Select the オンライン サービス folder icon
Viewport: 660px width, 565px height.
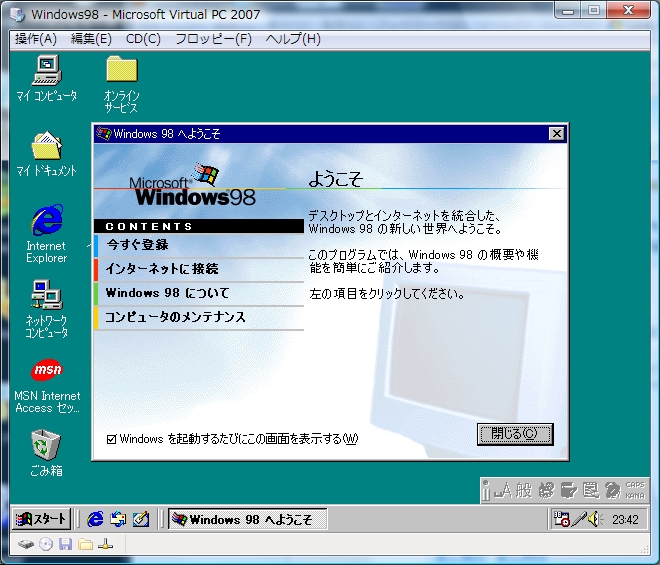click(122, 84)
